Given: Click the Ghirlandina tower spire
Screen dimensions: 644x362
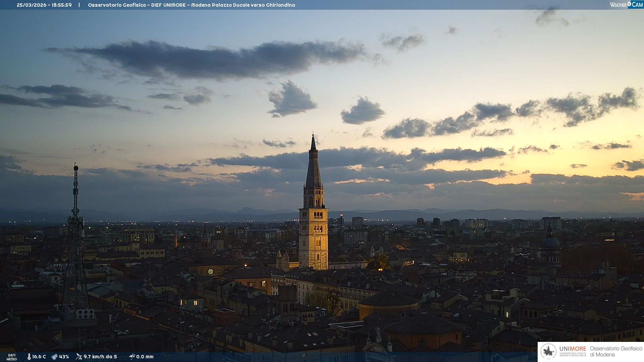Looking at the screenshot, I should 313,164.
